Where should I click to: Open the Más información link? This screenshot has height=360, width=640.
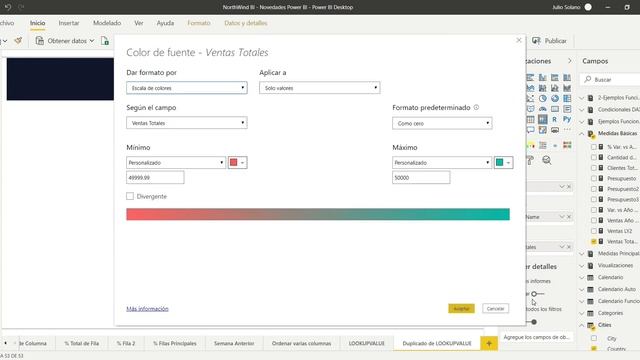coord(147,309)
